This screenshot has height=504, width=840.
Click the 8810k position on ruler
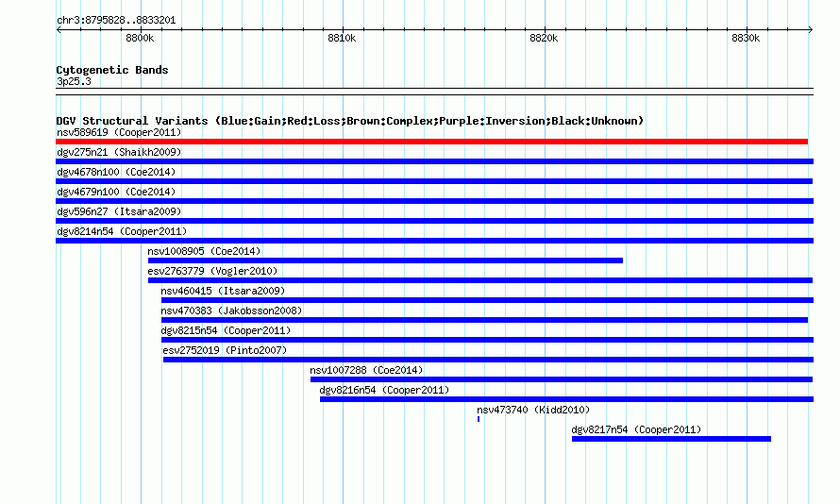pos(342,38)
